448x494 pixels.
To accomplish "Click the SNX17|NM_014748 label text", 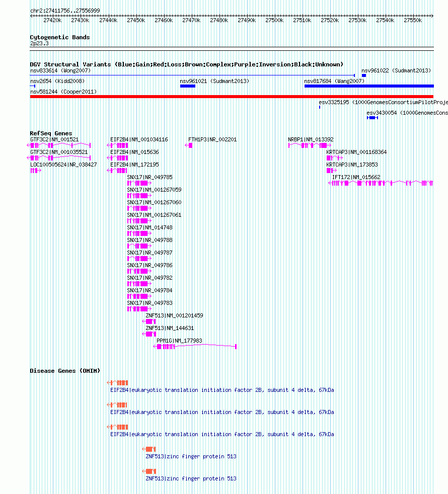I will click(x=150, y=227).
